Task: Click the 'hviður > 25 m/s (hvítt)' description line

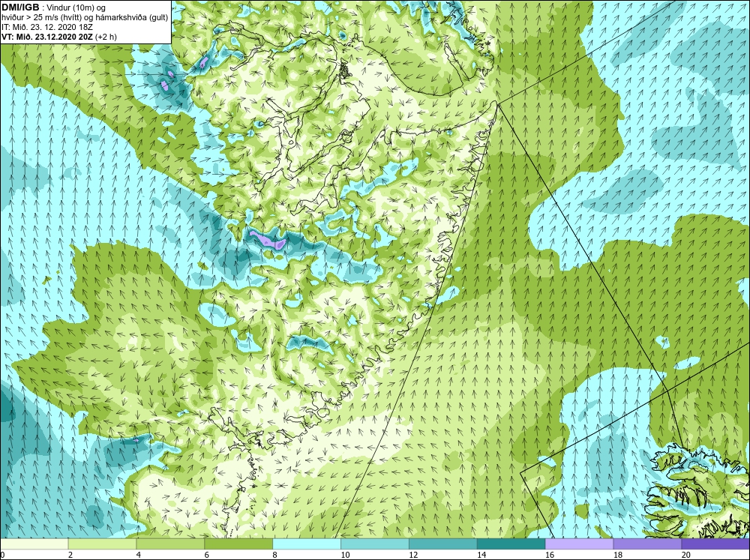Action: [x=85, y=18]
